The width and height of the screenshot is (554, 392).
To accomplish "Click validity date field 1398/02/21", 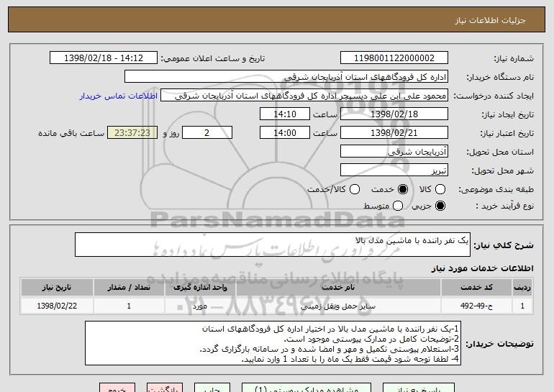I will [x=394, y=133].
